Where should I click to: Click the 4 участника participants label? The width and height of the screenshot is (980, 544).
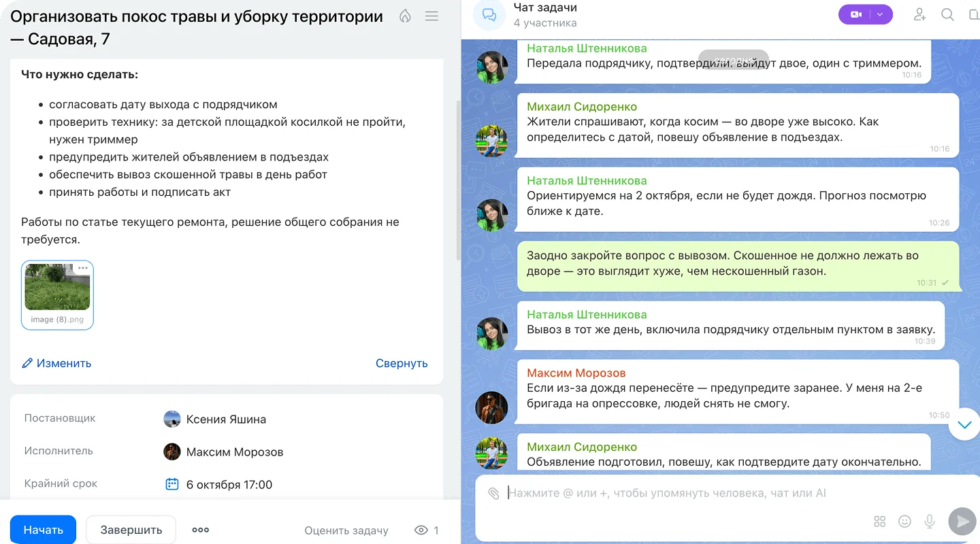[545, 23]
